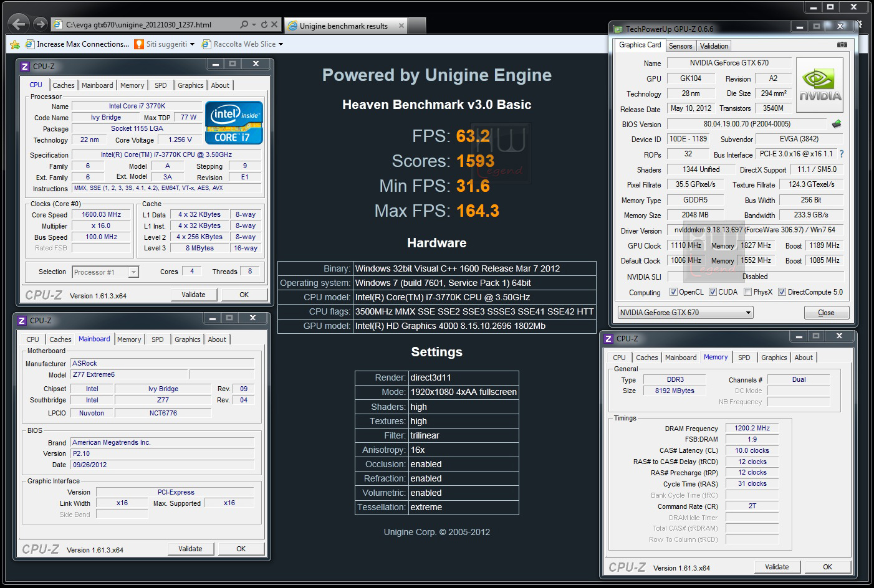Click Validate in the CPU-Z memory window
This screenshot has height=588, width=874.
click(x=777, y=567)
